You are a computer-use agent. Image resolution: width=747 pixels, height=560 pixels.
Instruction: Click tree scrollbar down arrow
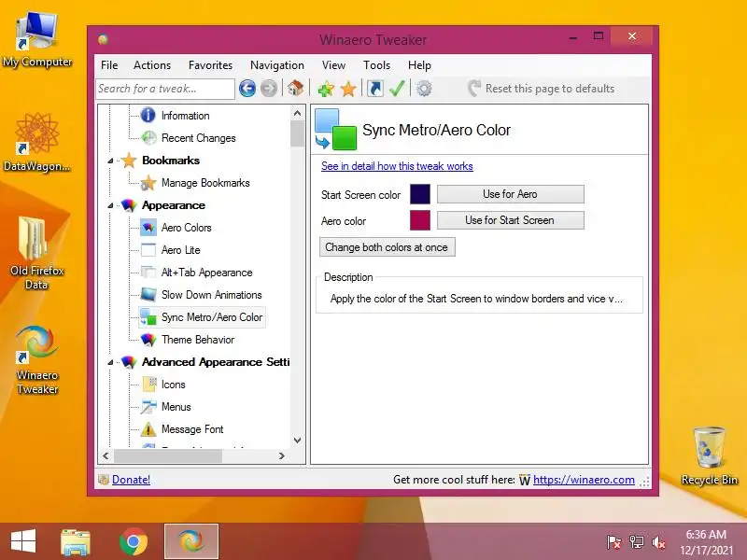(x=297, y=440)
